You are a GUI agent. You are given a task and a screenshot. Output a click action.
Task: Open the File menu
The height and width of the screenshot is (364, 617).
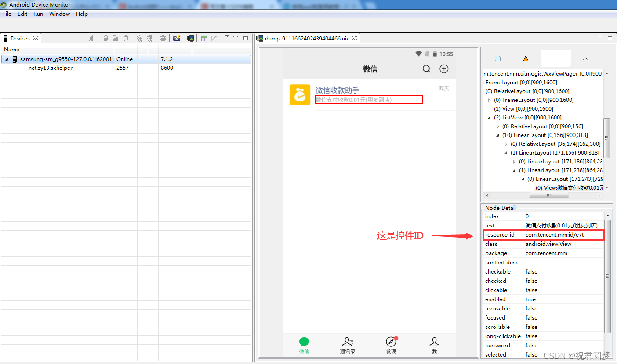(7, 14)
